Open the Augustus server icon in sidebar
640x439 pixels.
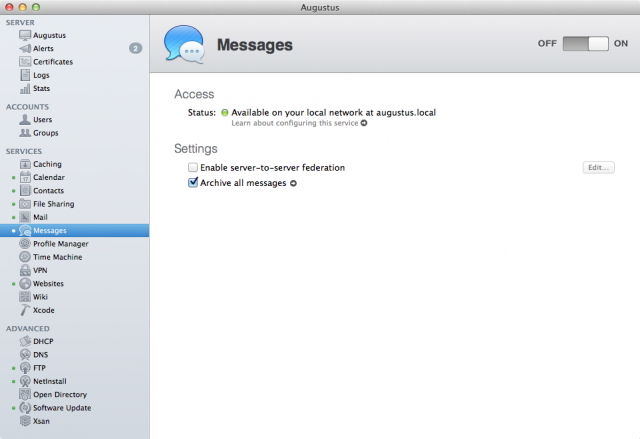click(x=25, y=35)
